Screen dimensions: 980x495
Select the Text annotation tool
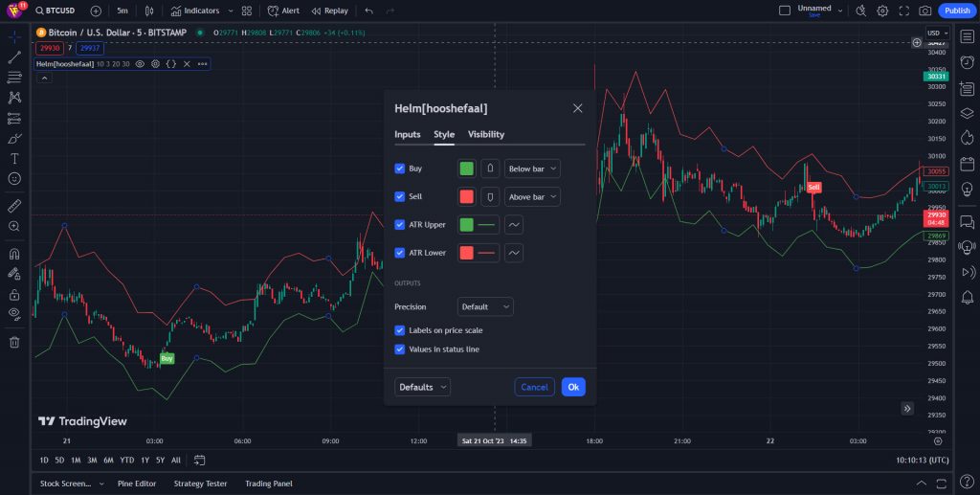click(x=14, y=159)
